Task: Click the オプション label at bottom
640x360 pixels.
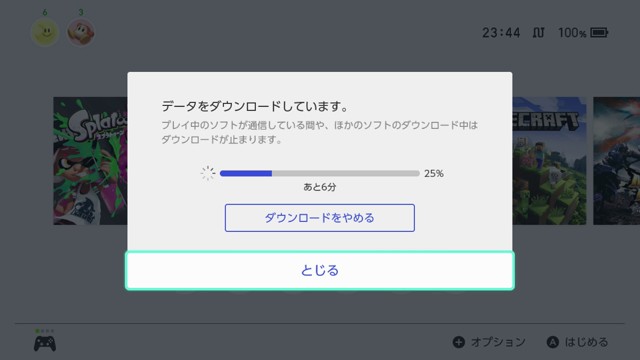Action: coord(498,342)
